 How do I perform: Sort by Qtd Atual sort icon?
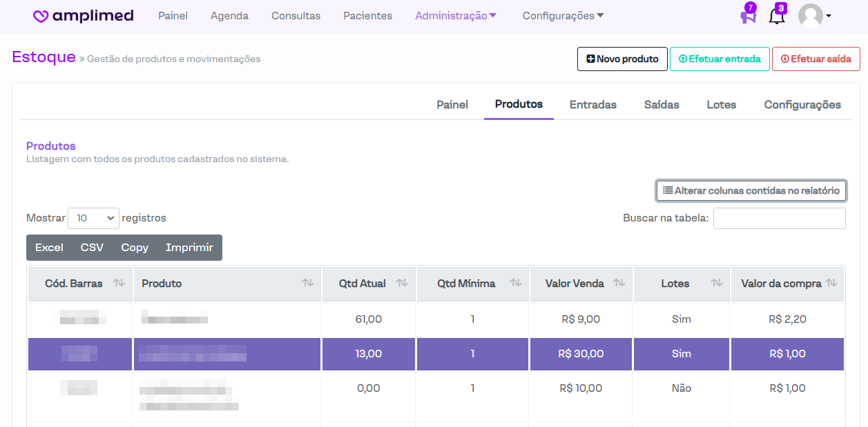[403, 284]
